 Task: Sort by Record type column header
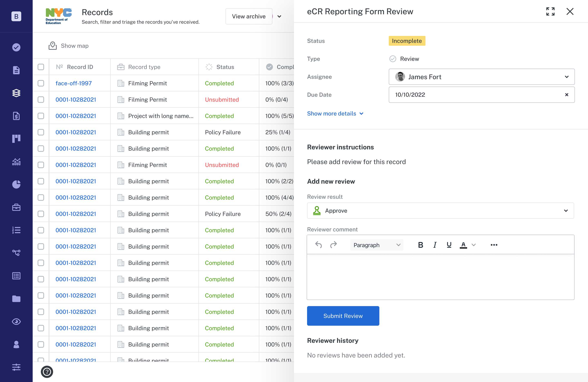pyautogui.click(x=144, y=67)
